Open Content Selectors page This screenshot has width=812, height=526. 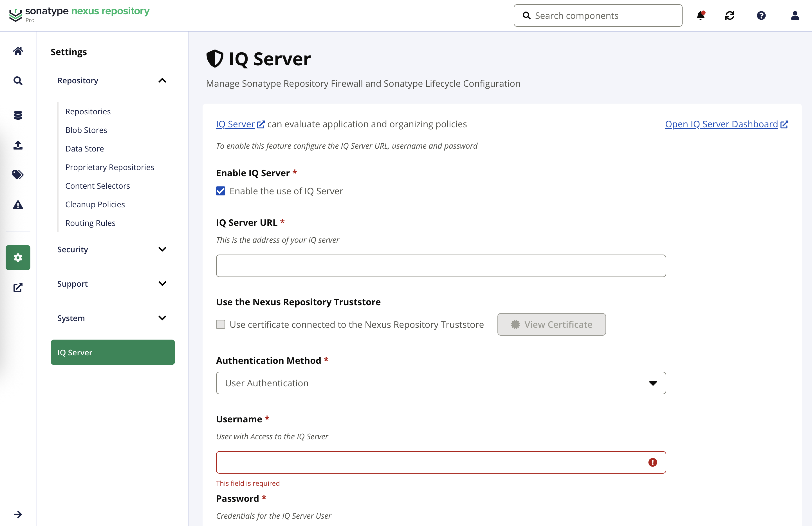pyautogui.click(x=98, y=186)
